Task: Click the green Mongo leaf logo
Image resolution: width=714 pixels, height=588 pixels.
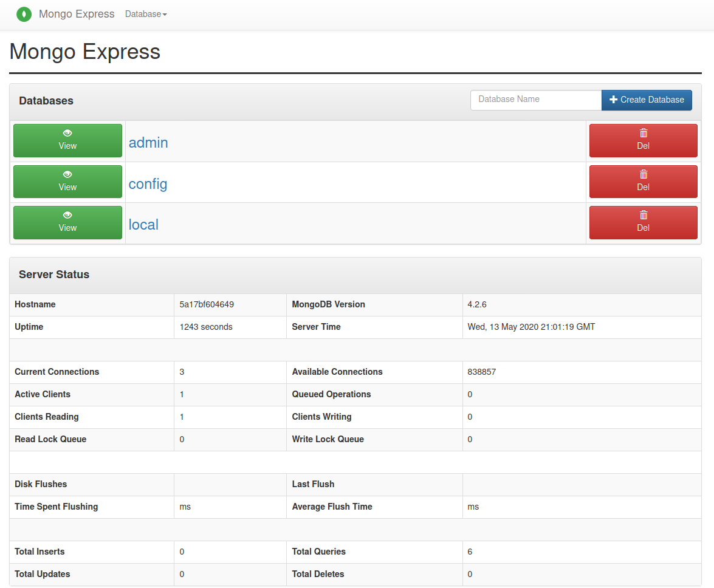Action: (x=24, y=14)
